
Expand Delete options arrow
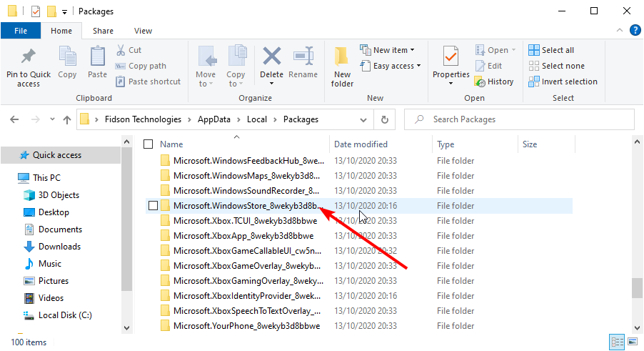click(x=271, y=84)
